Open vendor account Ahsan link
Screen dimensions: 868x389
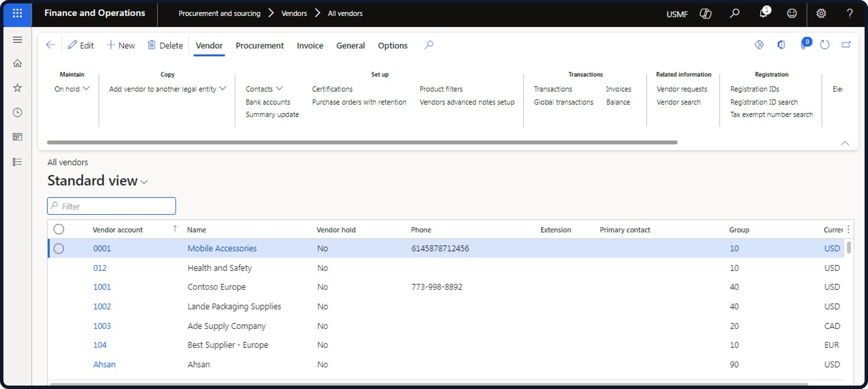tap(104, 364)
